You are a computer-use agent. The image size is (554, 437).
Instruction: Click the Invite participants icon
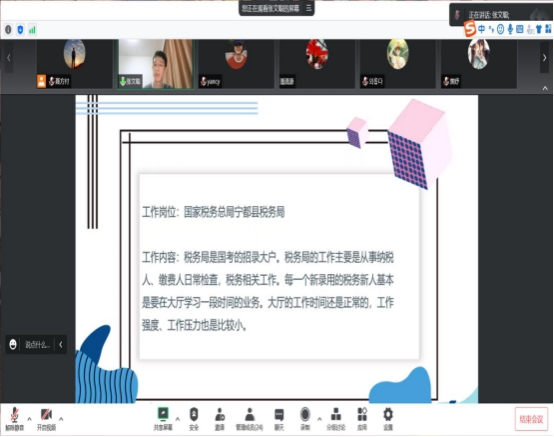click(x=220, y=419)
